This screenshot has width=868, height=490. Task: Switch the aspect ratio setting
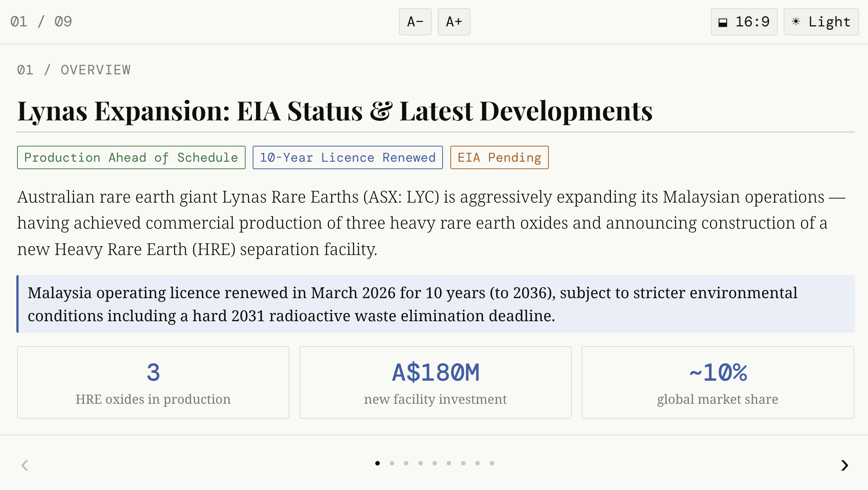point(744,22)
